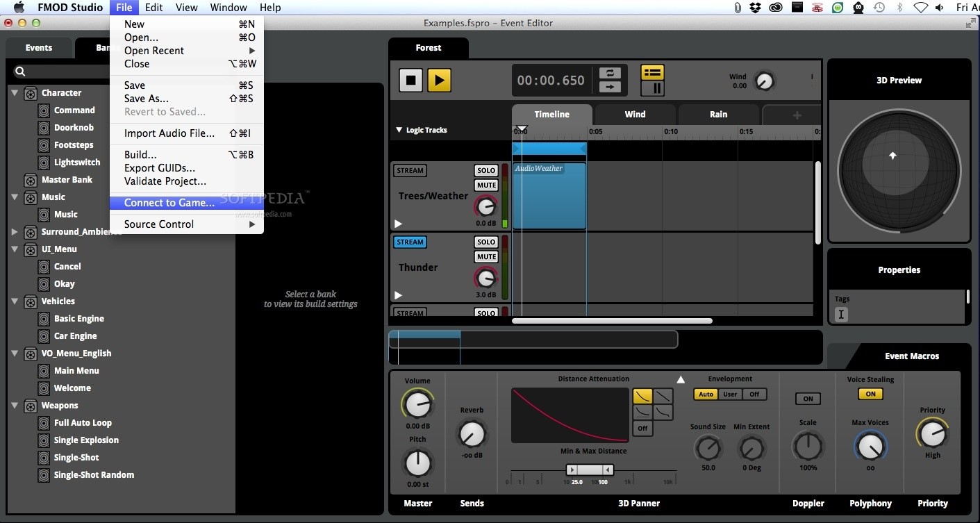Toggle the loop playback icon beside the timecode
Screen dimensions: 980x523
click(610, 73)
